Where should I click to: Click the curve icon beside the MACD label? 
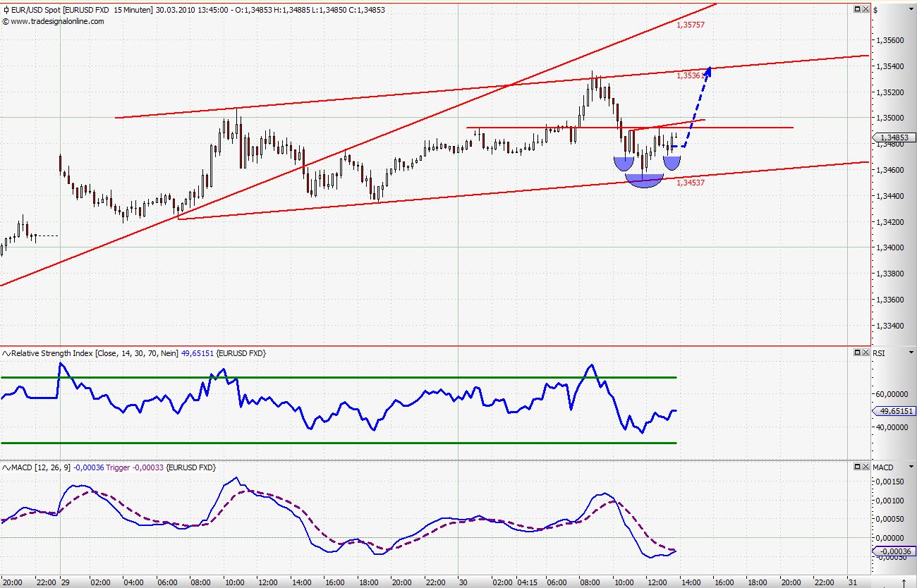pos(5,467)
